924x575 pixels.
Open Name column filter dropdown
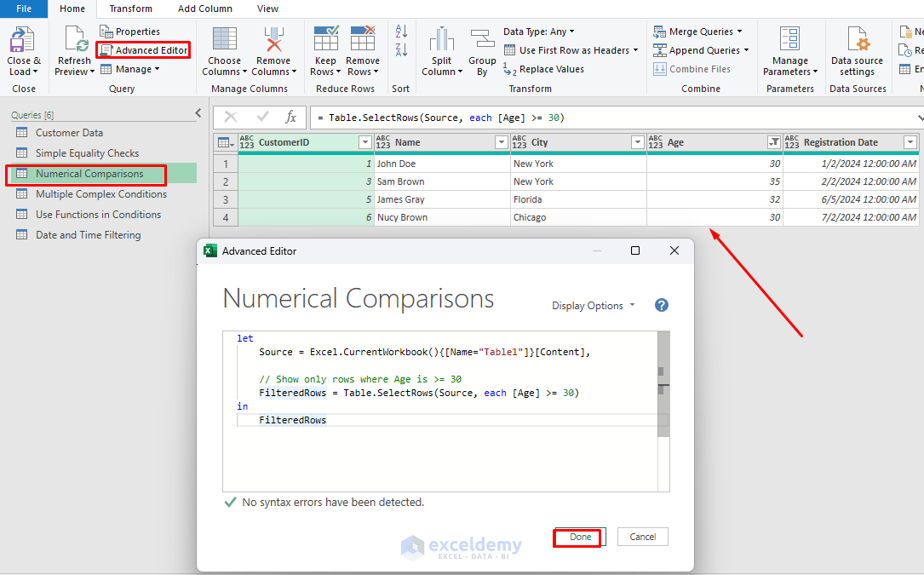[501, 142]
